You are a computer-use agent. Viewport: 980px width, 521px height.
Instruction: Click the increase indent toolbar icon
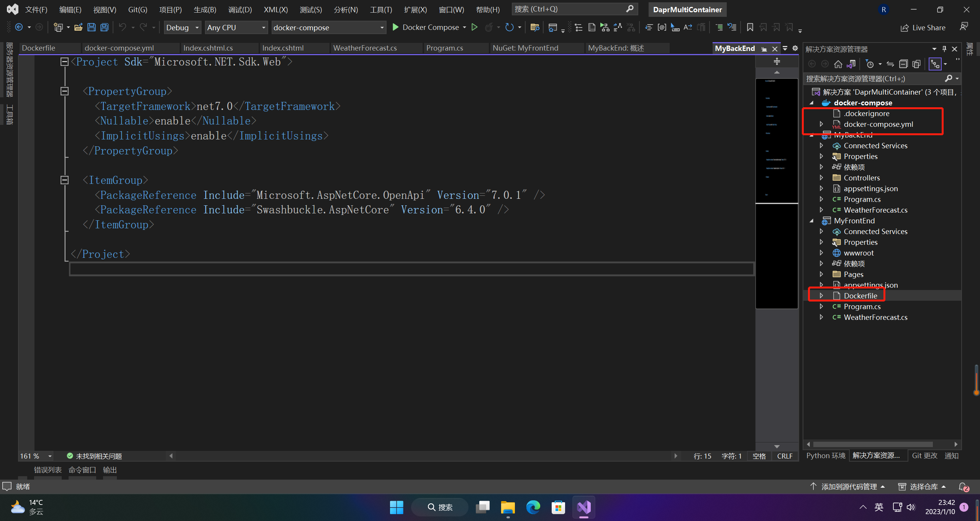coord(719,27)
